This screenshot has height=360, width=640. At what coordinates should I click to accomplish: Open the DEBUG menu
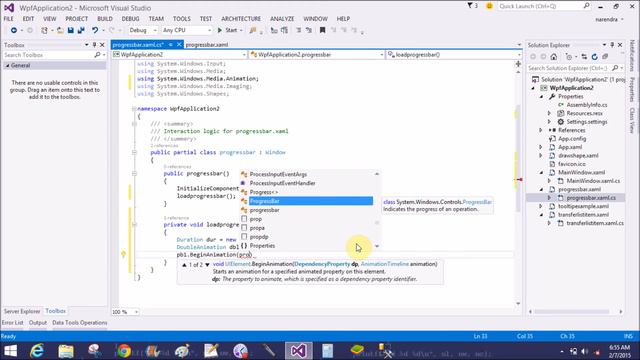[130, 19]
